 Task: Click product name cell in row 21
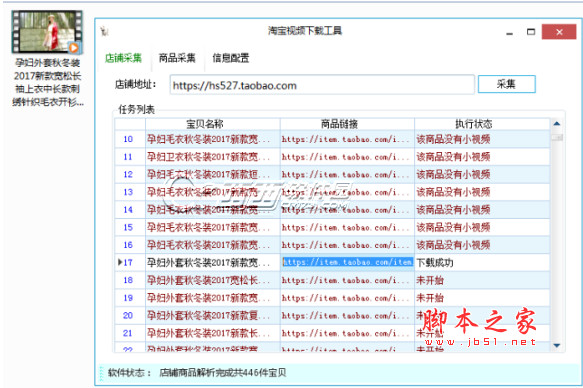[213, 333]
